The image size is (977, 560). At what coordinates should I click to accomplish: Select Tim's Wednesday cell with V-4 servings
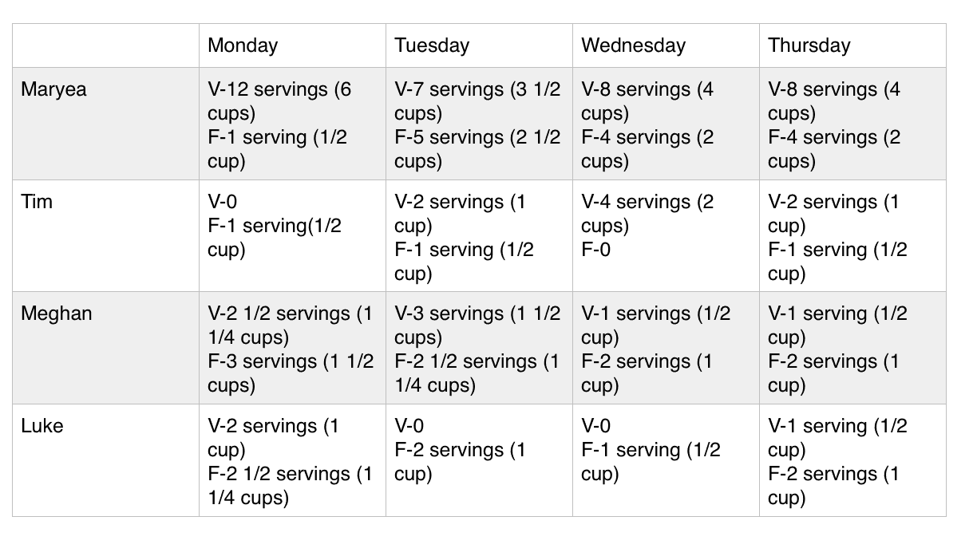[x=666, y=236]
